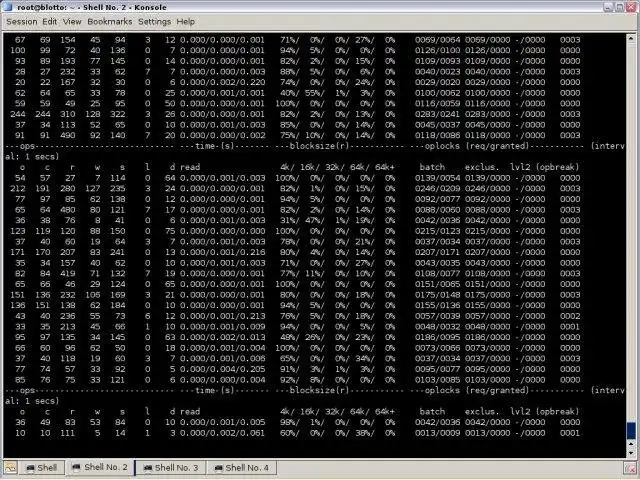Click the batch value 0040/0023

coord(437,72)
